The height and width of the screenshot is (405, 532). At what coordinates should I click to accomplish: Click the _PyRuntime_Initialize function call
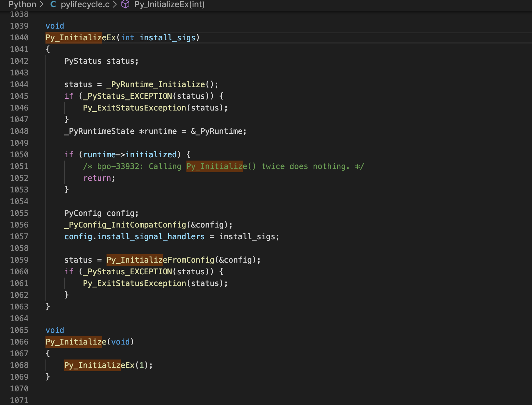coord(156,85)
